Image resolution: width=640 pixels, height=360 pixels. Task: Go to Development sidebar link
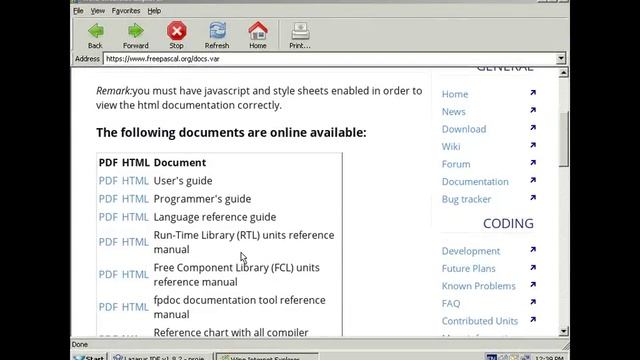tap(471, 251)
